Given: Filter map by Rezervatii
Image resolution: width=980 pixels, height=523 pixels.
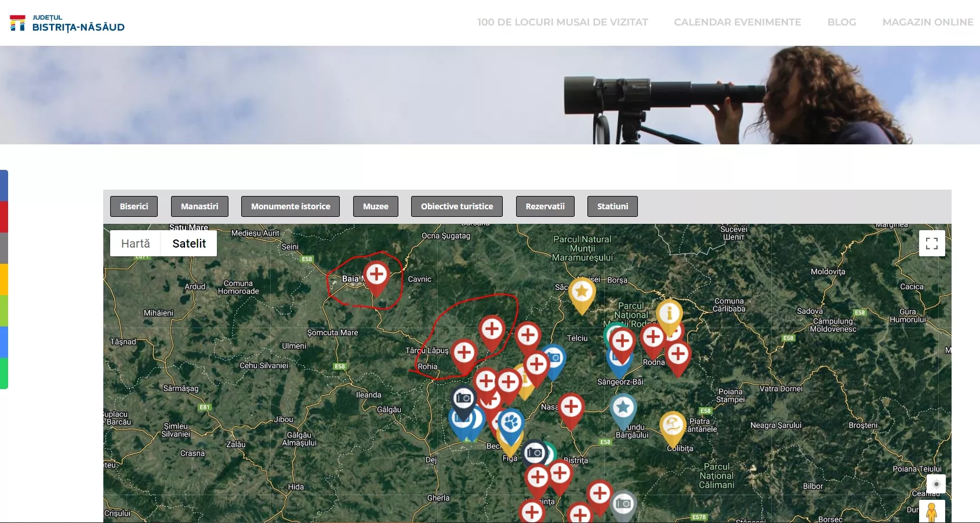Looking at the screenshot, I should pos(545,206).
